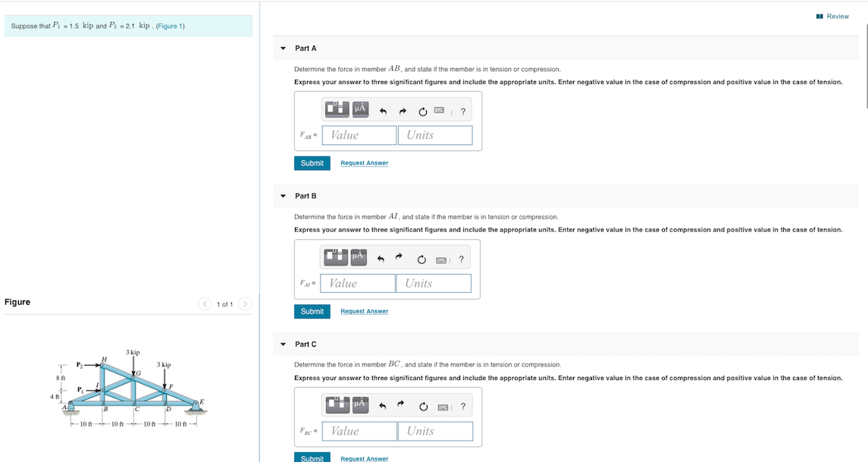The height and width of the screenshot is (462, 868).
Task: Show keyboard shortcuts for Part A
Action: click(439, 111)
